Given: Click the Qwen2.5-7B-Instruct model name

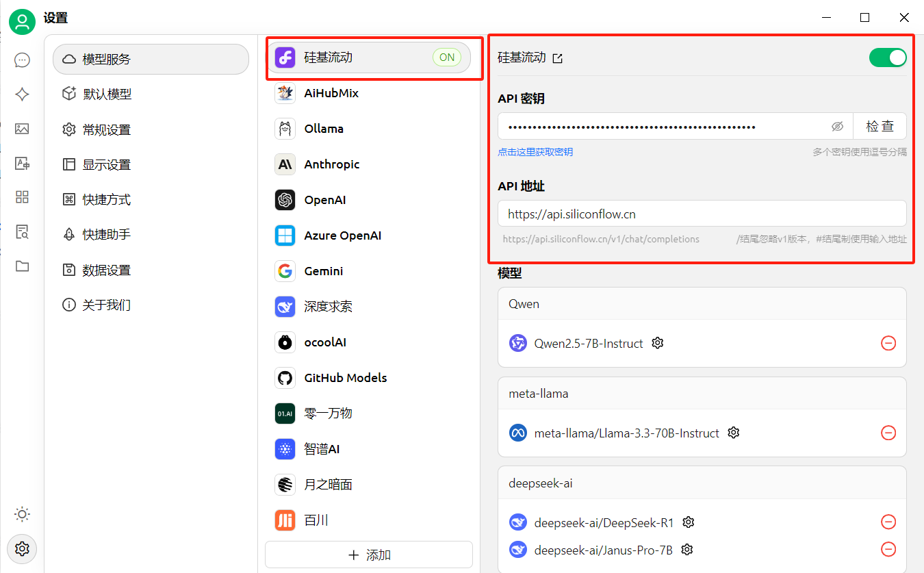Looking at the screenshot, I should pos(589,344).
